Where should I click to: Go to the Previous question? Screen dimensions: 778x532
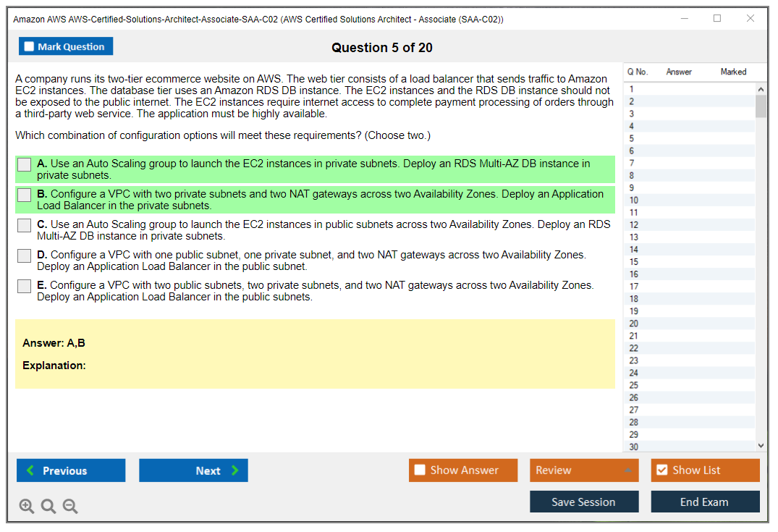pyautogui.click(x=71, y=470)
